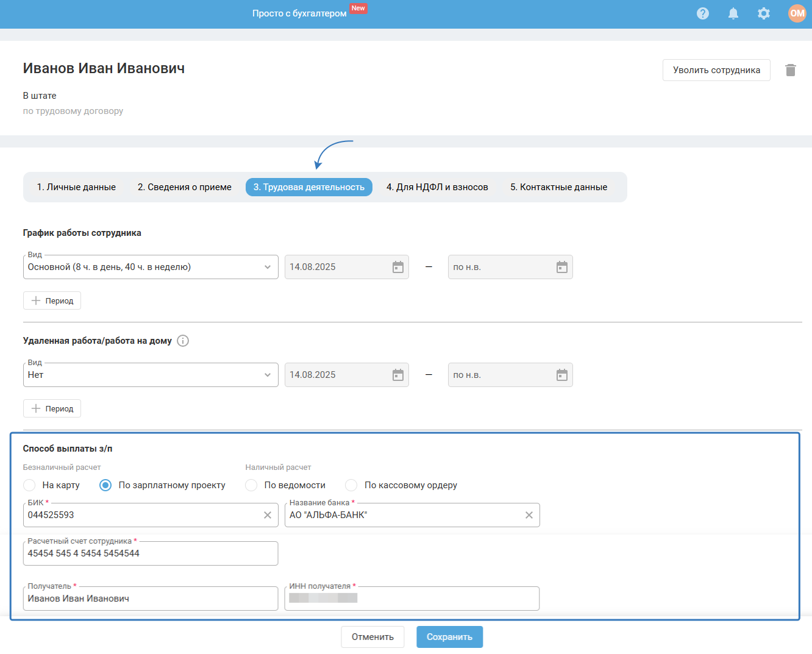This screenshot has width=812, height=654.
Task: Click the employee account number input field
Action: (x=150, y=553)
